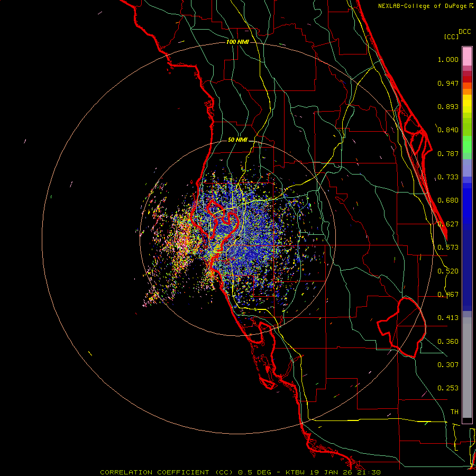This screenshot has width=476, height=476.
Task: Click the 0.413 scale value
Action: coord(448,318)
